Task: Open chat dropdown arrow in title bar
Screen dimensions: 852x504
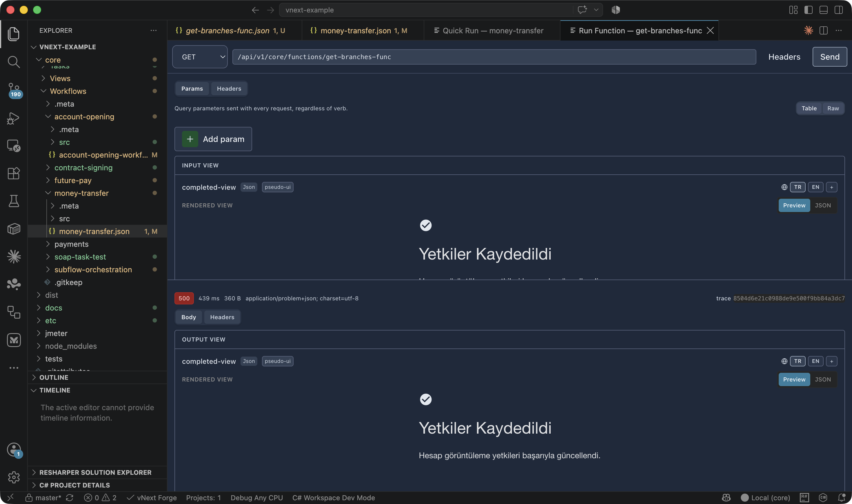Action: click(x=596, y=10)
